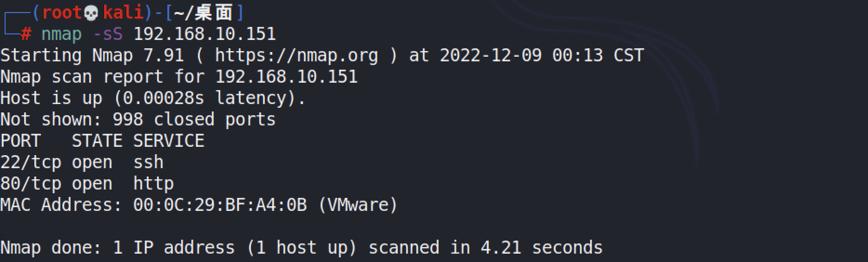Click the STATE column header

(97, 141)
